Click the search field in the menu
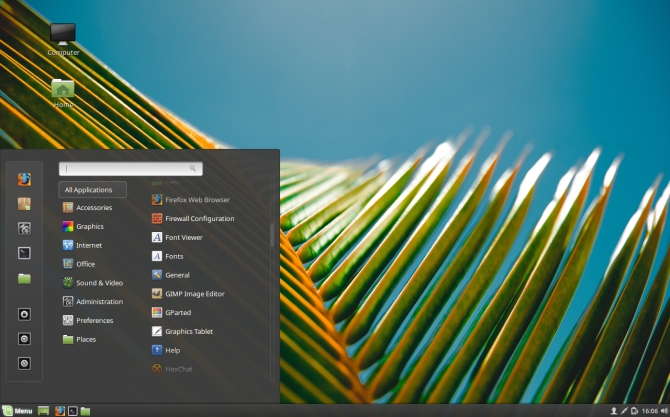Viewport: 670px width, 417px height. (x=130, y=169)
